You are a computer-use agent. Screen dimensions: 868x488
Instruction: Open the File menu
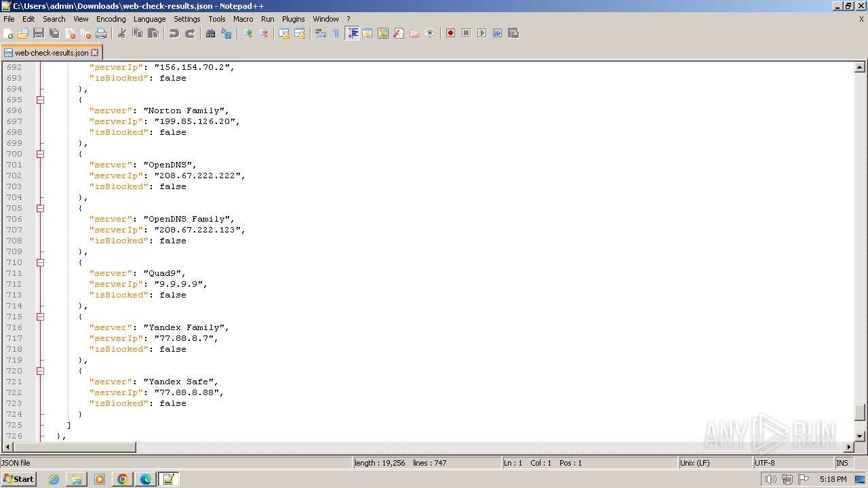pos(9,19)
